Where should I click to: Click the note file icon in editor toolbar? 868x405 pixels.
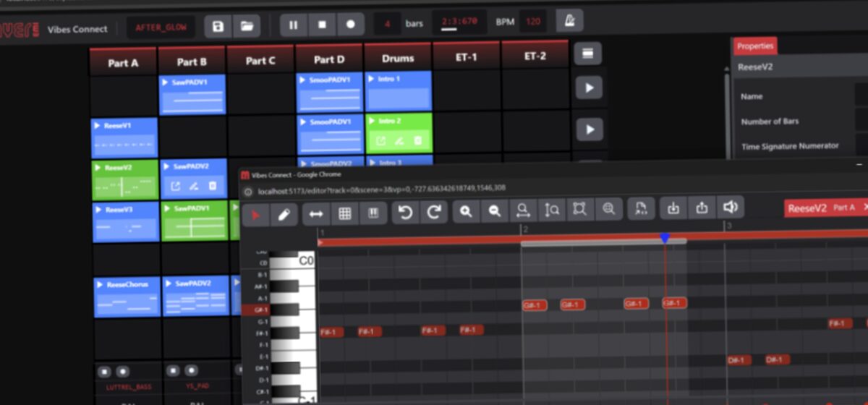pyautogui.click(x=641, y=208)
